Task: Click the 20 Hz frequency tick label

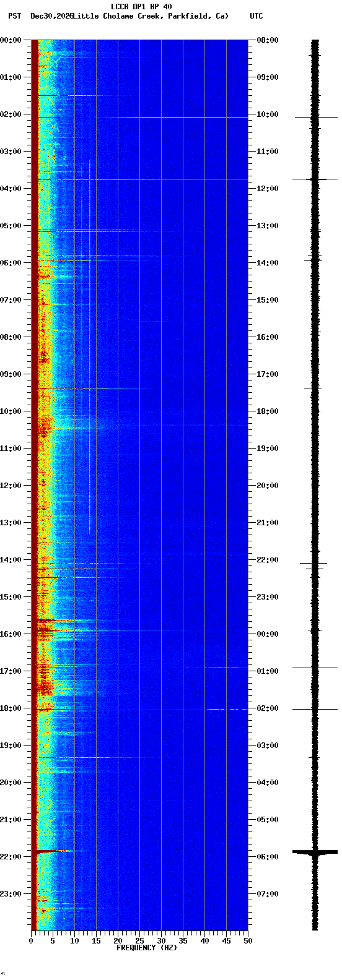Action: 118,941
